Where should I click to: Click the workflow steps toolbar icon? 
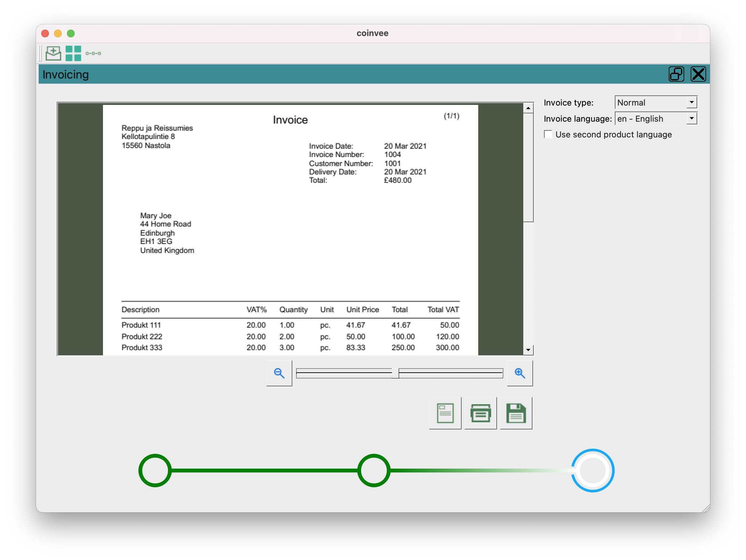(x=93, y=53)
